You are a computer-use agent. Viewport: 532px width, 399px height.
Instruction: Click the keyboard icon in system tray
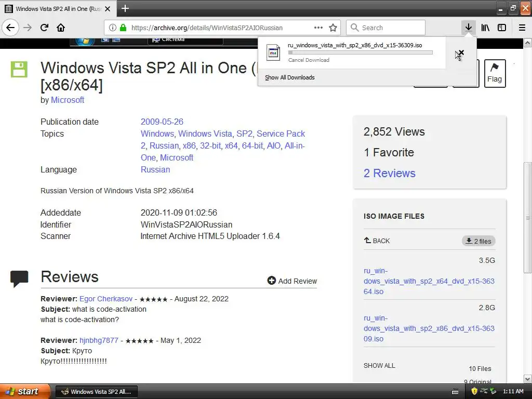455,392
